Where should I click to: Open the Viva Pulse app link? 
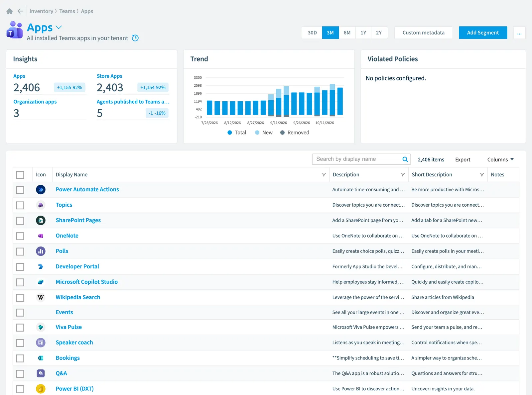pos(68,327)
